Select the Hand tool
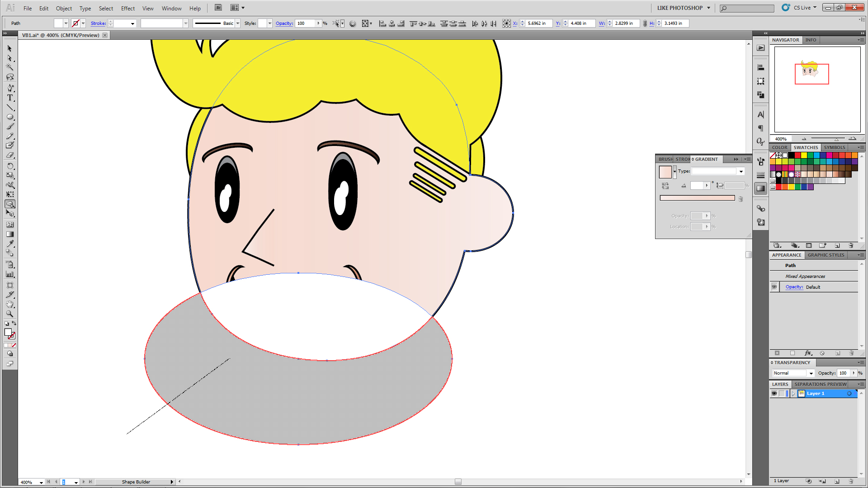 coord(9,304)
